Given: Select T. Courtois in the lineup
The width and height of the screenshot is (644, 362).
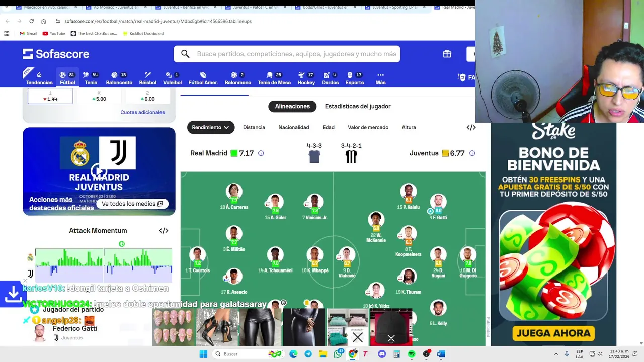Looking at the screenshot, I should [198, 259].
